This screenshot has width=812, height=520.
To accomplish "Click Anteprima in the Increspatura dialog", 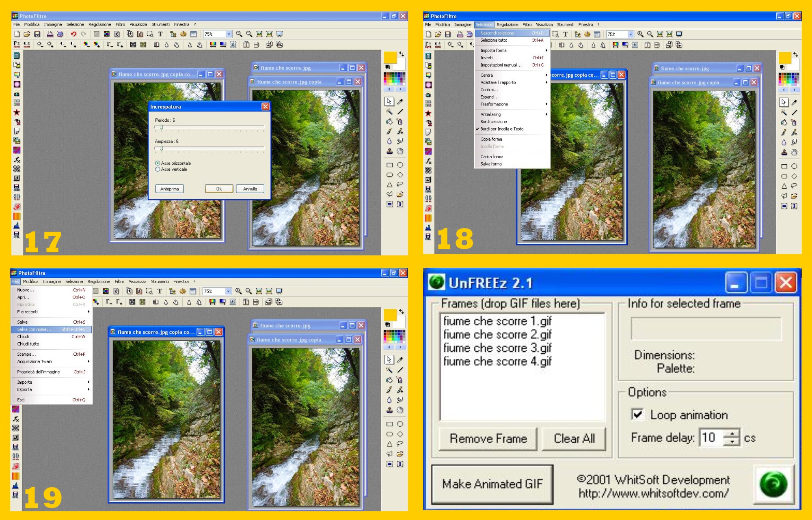I will (169, 189).
